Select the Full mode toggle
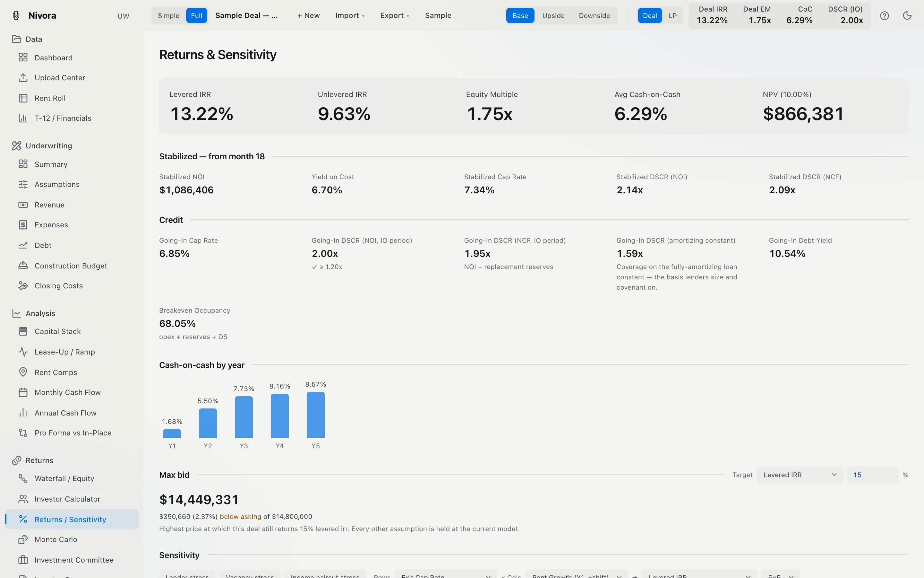 (197, 16)
